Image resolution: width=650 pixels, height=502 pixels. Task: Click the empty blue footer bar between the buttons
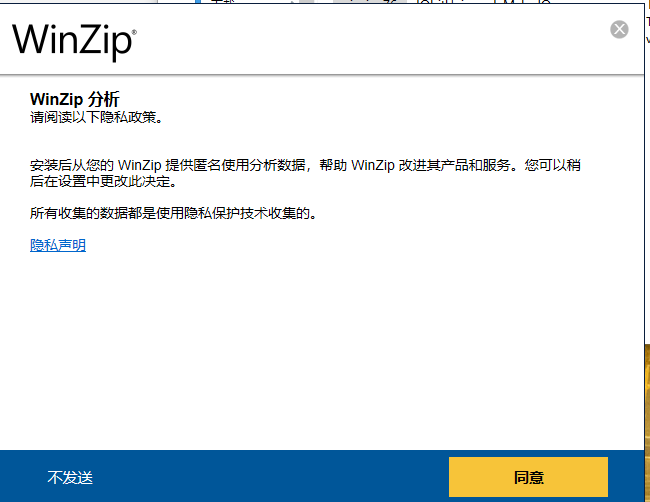(269, 476)
